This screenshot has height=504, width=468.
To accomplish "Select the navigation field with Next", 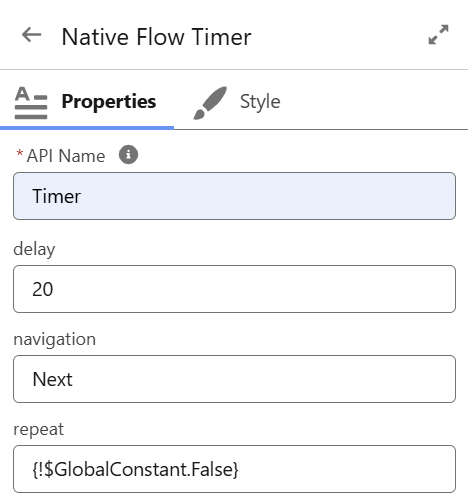I will coord(234,379).
